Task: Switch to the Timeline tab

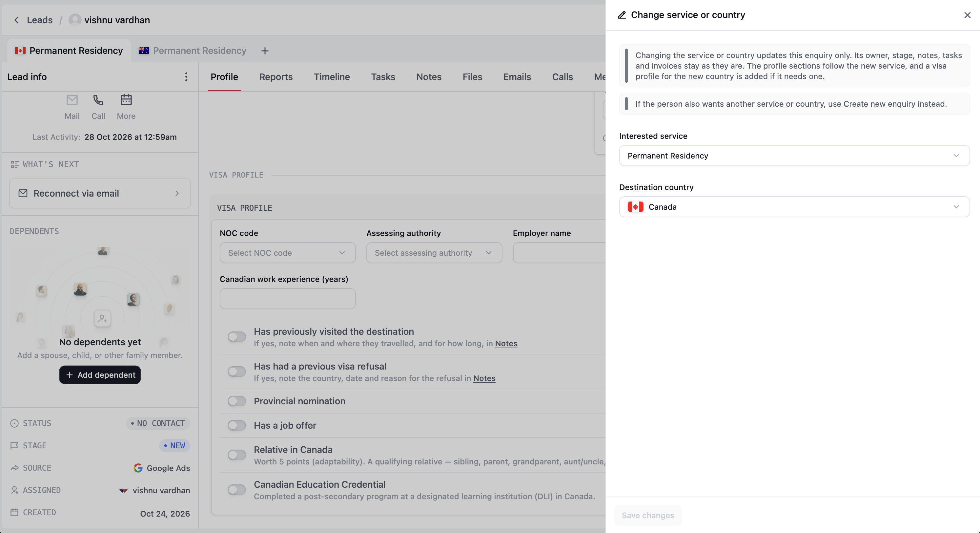Action: [x=332, y=77]
